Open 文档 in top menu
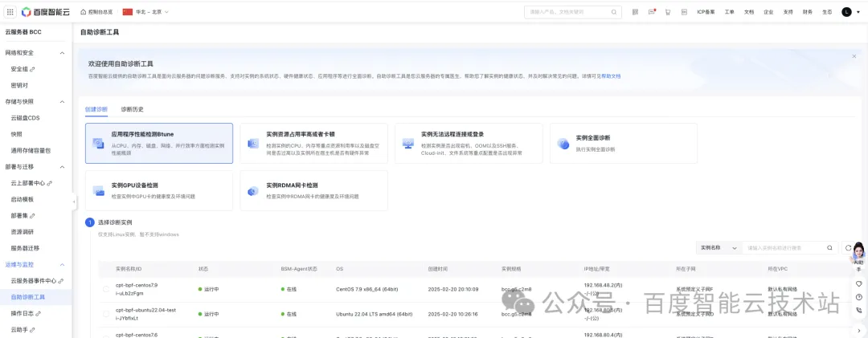 [x=749, y=11]
